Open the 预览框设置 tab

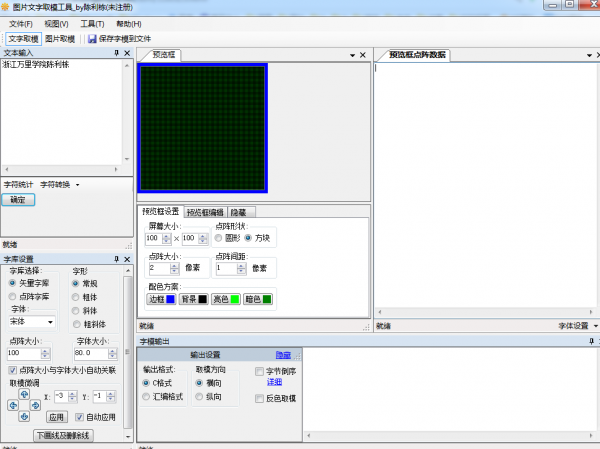click(161, 211)
